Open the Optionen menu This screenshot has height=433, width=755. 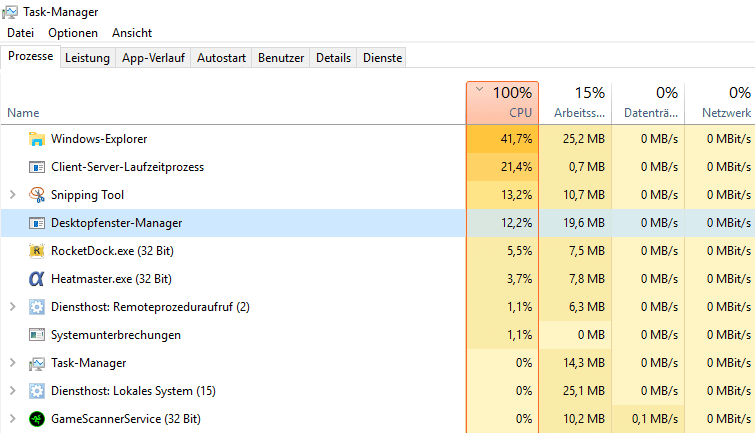point(73,33)
